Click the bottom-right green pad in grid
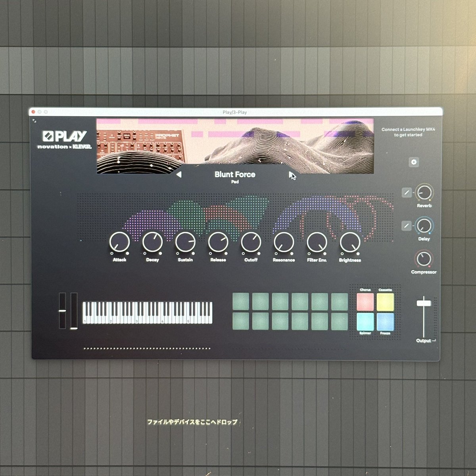This screenshot has width=476, height=476. [x=340, y=321]
